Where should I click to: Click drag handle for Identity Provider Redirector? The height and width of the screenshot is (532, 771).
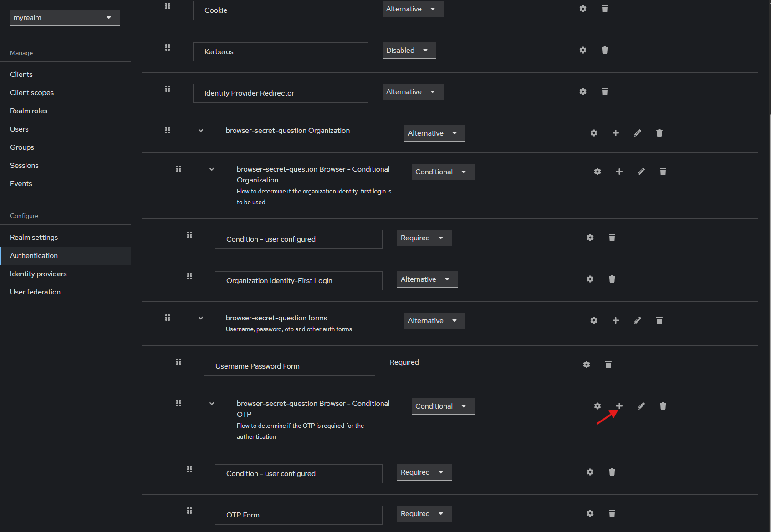[x=168, y=89]
